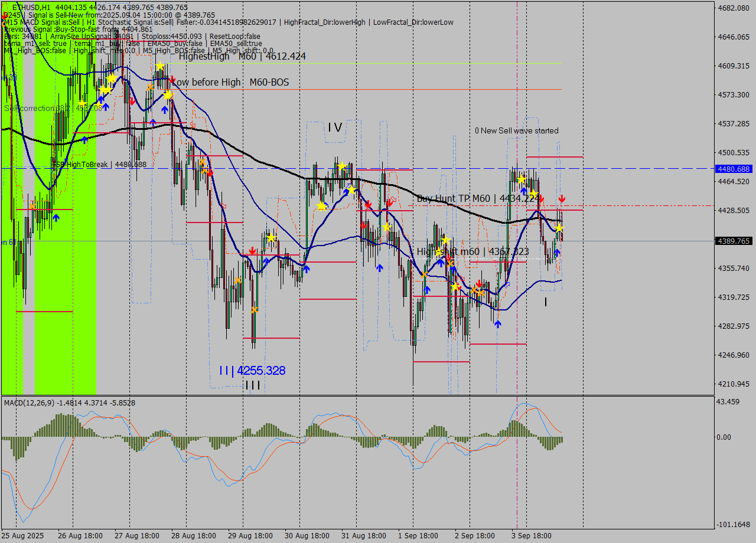
Task: Click the blue up arrow near the 1 Sep low
Action: click(x=427, y=289)
